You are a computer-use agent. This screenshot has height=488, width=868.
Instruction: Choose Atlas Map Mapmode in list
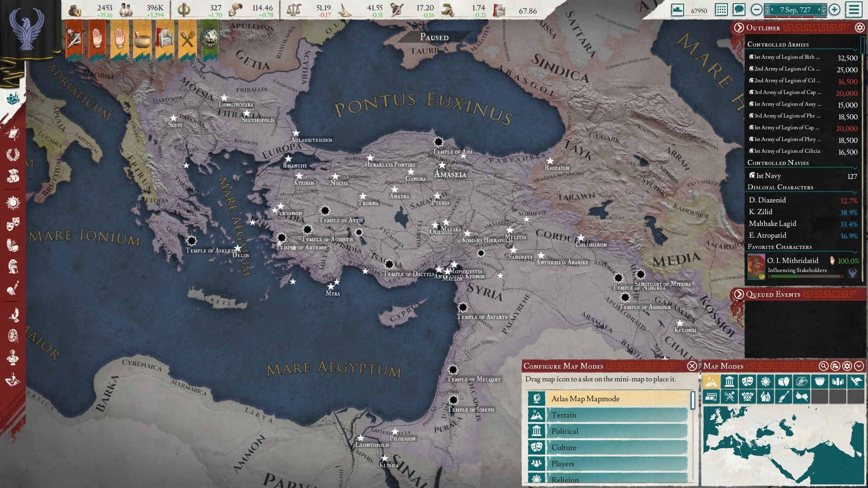tap(608, 399)
